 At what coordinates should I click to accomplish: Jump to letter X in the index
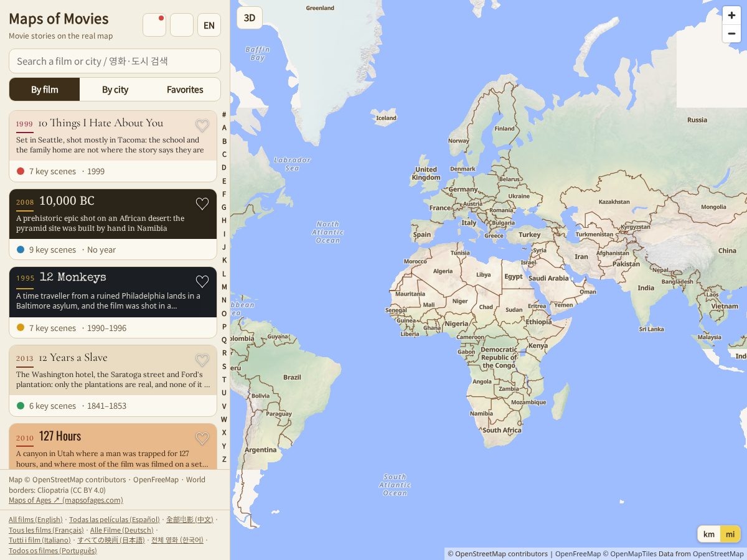[x=224, y=432]
